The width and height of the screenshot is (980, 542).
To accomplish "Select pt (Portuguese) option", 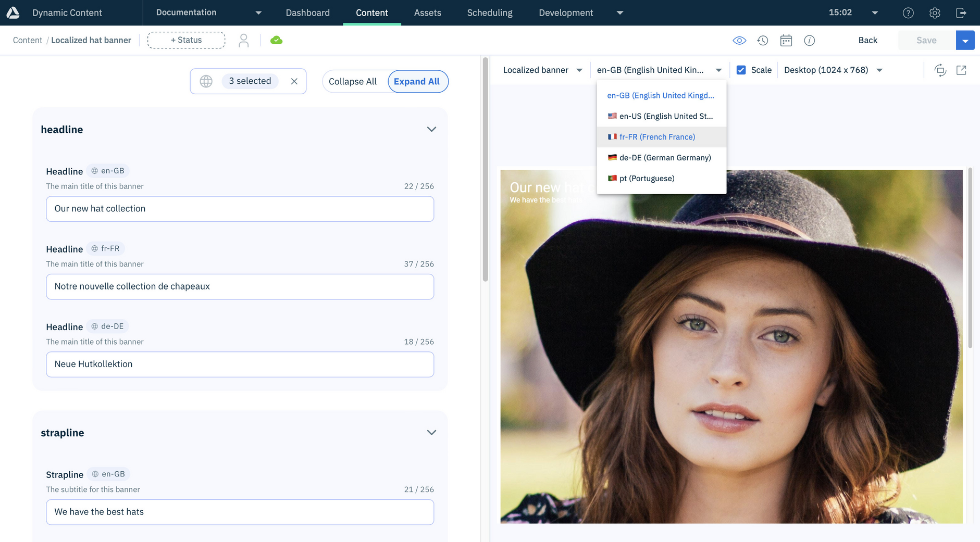I will (x=662, y=179).
